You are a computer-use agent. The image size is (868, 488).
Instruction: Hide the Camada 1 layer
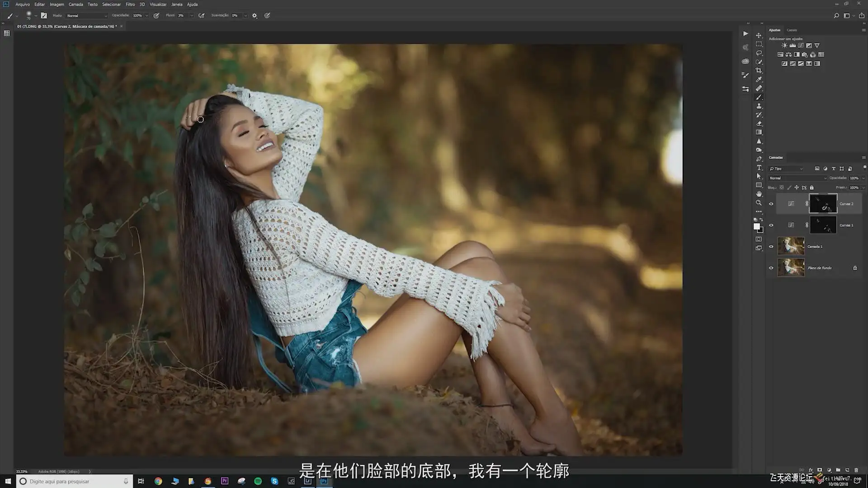point(771,247)
